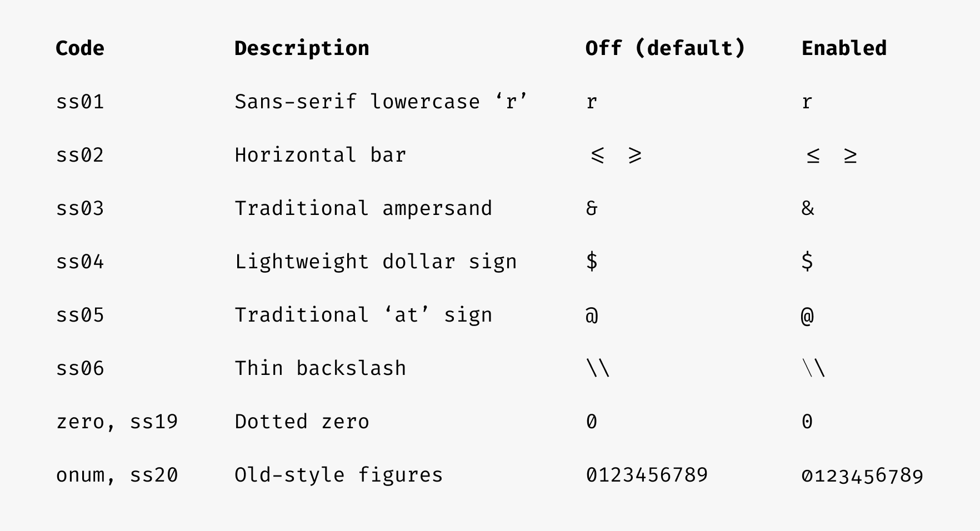Click the 'Code' column header
The height and width of the screenshot is (531, 980).
tap(80, 48)
